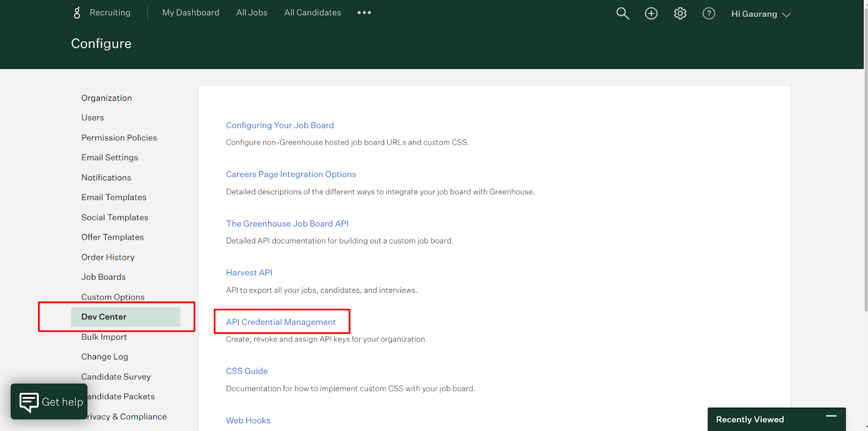The height and width of the screenshot is (431, 868).
Task: Open Email Settings in the sidebar
Action: coord(110,157)
